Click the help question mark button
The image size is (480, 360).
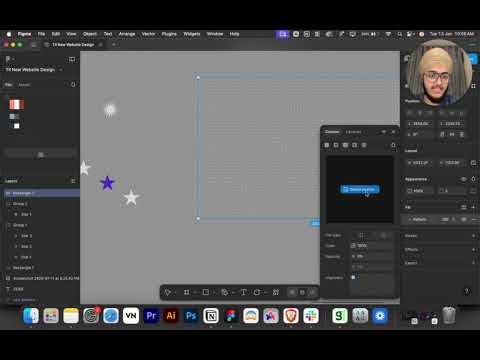(x=467, y=291)
